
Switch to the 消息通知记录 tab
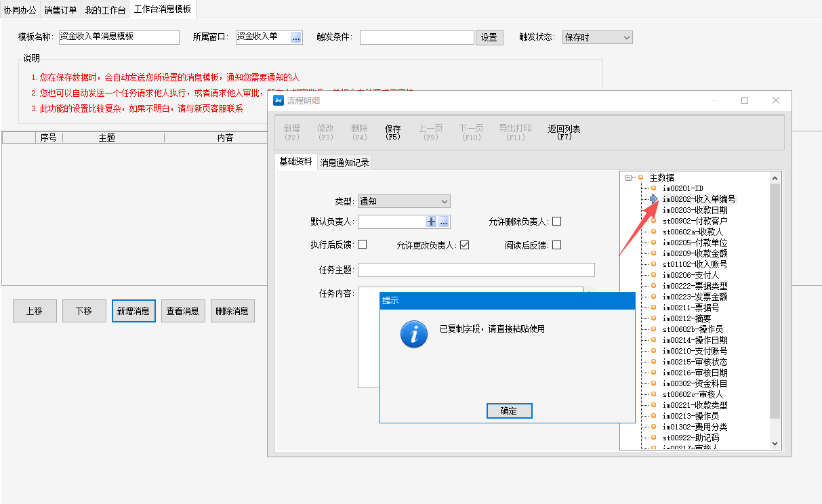(344, 163)
